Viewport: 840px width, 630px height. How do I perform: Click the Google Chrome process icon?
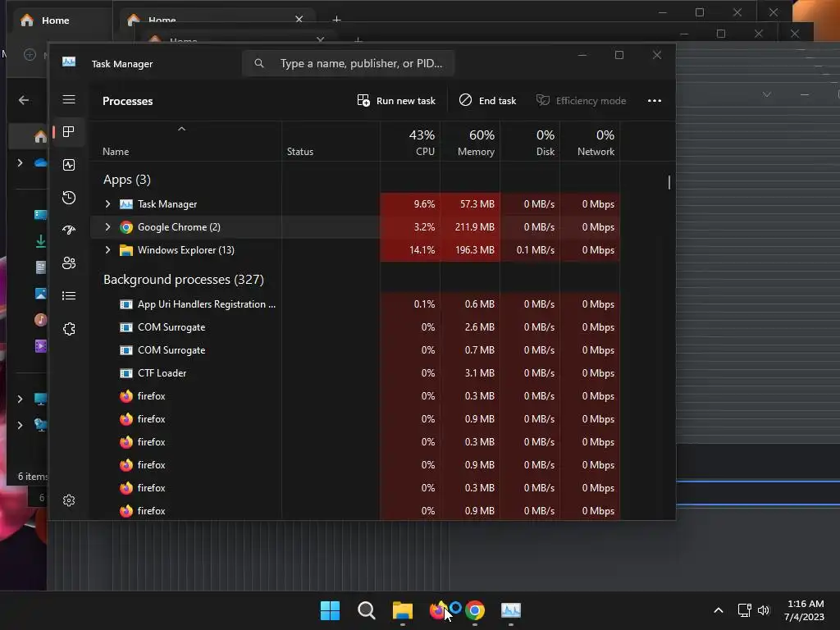(x=126, y=227)
